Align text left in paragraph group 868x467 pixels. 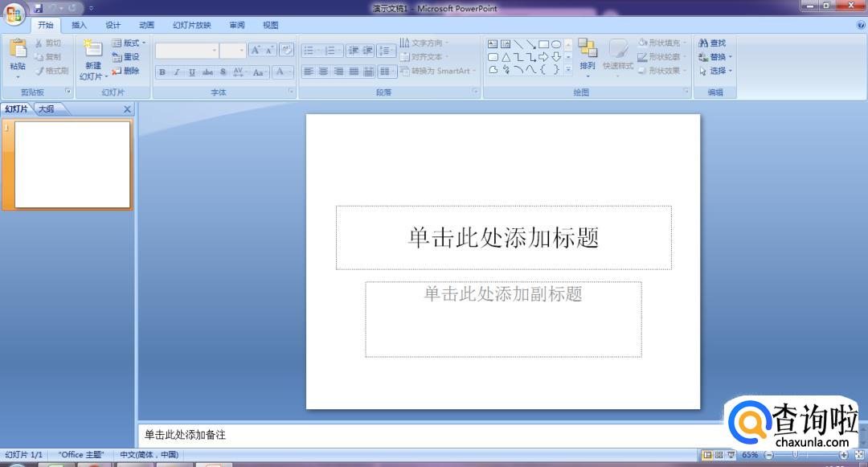(309, 72)
